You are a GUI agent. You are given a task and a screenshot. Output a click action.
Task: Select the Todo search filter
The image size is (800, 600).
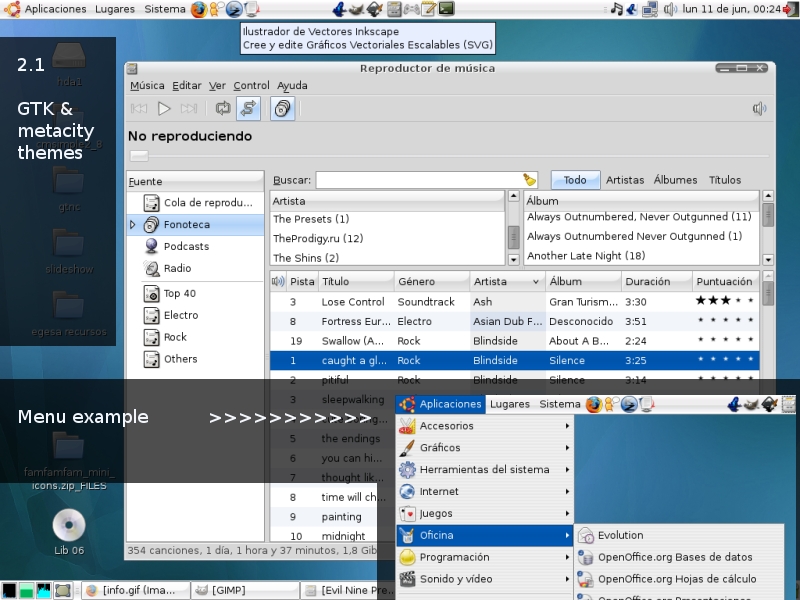pyautogui.click(x=575, y=180)
